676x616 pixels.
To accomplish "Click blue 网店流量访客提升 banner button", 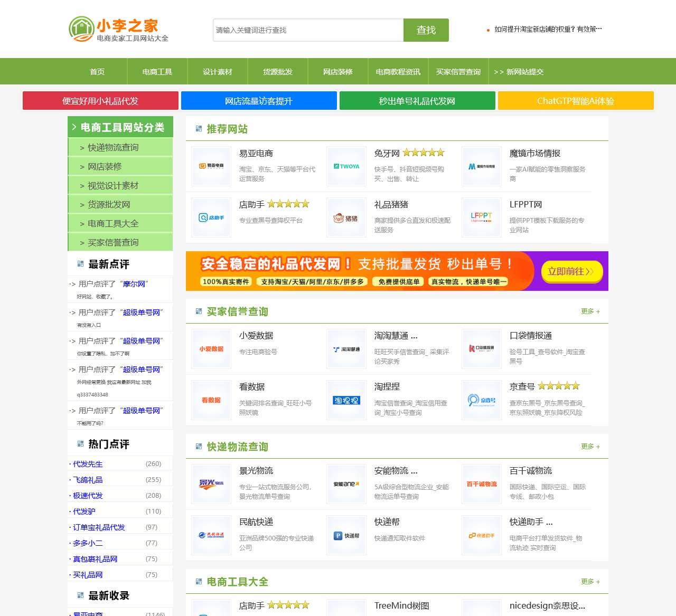I will tap(259, 101).
